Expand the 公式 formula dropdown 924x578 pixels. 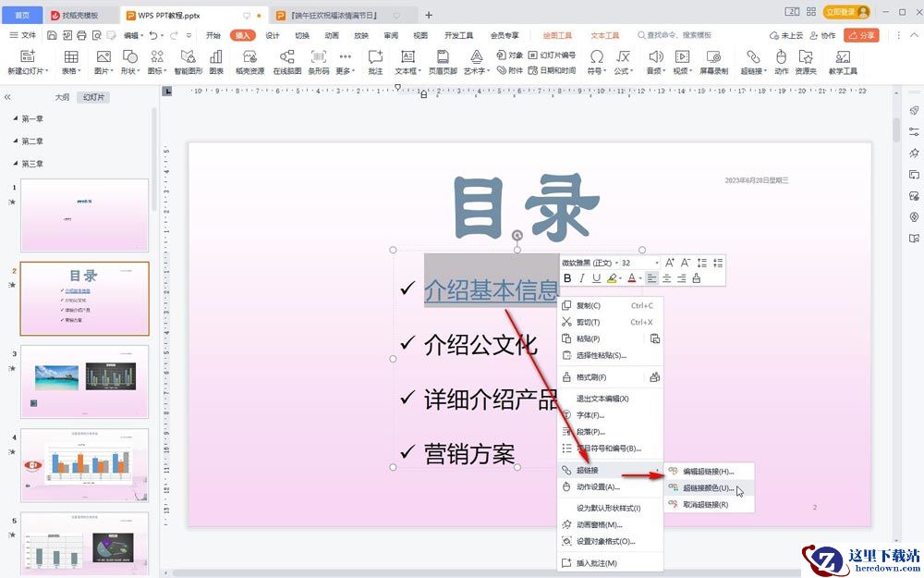pyautogui.click(x=632, y=71)
